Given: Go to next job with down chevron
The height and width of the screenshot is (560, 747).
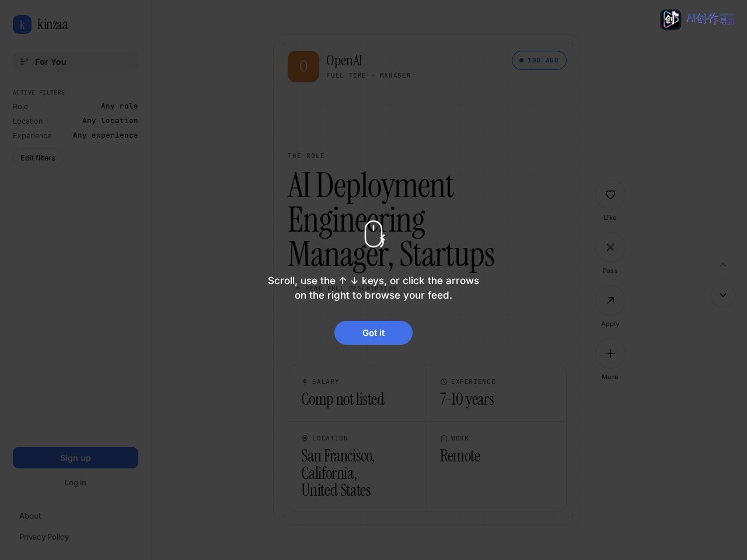Looking at the screenshot, I should 723,295.
